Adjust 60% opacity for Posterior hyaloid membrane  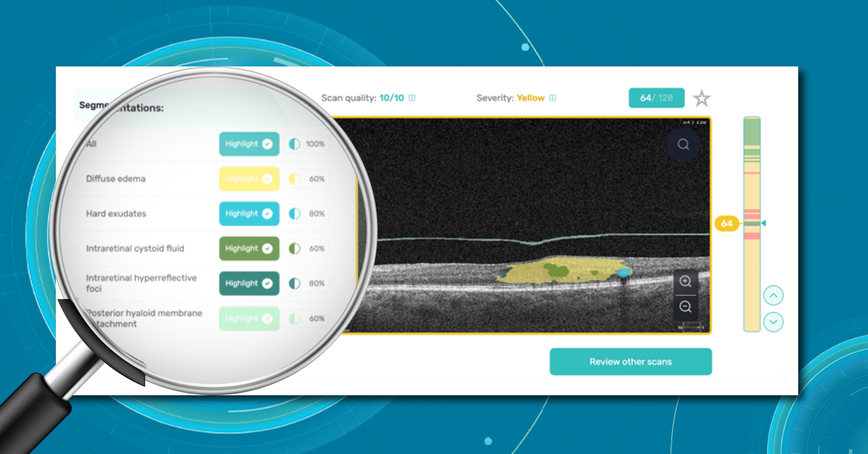tap(307, 318)
